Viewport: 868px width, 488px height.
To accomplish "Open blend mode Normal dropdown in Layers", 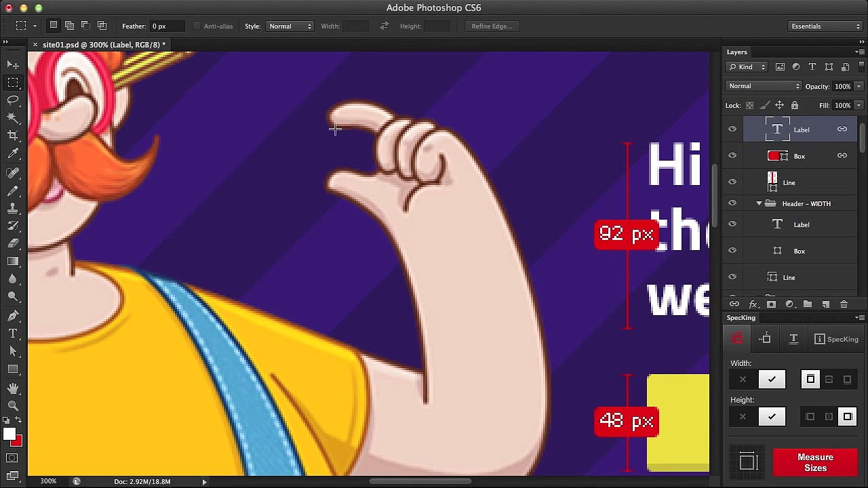I will point(764,86).
